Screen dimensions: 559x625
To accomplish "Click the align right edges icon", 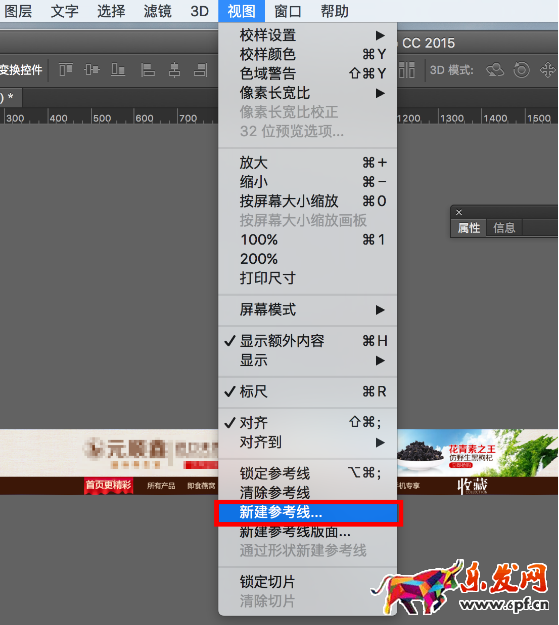I will coord(201,70).
